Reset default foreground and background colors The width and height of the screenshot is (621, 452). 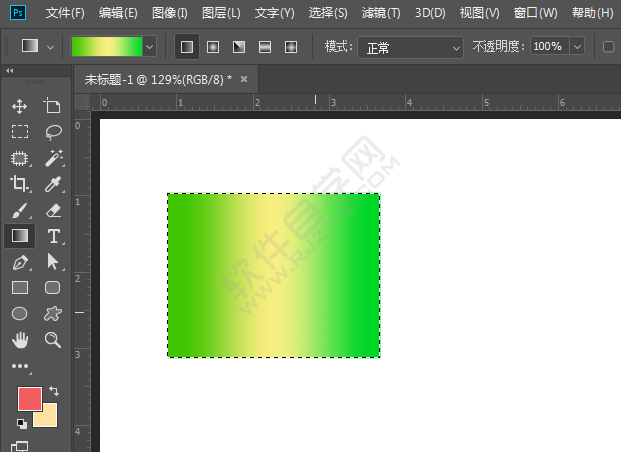22,424
